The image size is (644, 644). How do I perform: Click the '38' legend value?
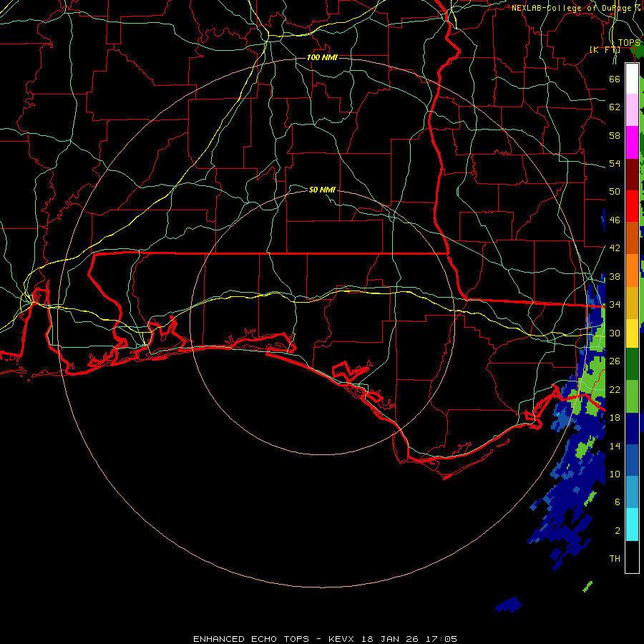coord(615,277)
